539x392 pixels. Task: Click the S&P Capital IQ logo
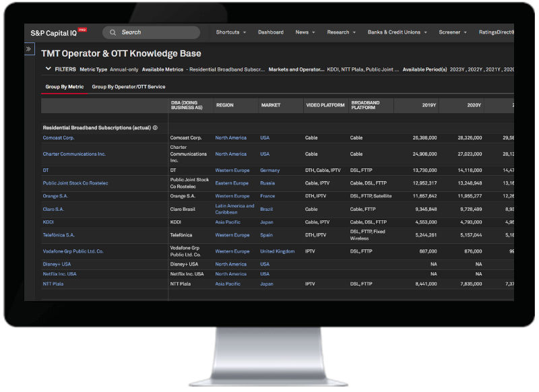[x=59, y=33]
